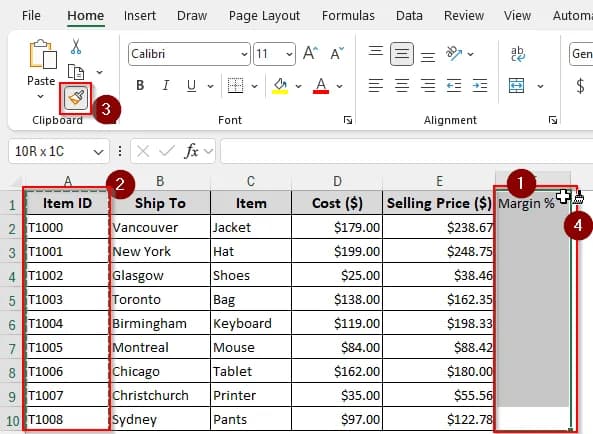Select the T1004 cell
Screen dimensions: 593x434
tap(67, 323)
